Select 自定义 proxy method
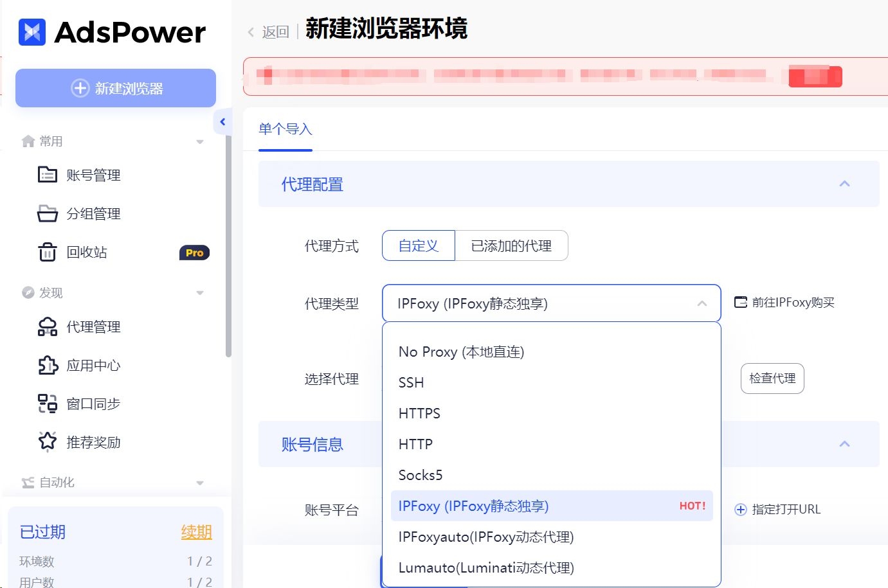The height and width of the screenshot is (588, 888). [x=419, y=245]
